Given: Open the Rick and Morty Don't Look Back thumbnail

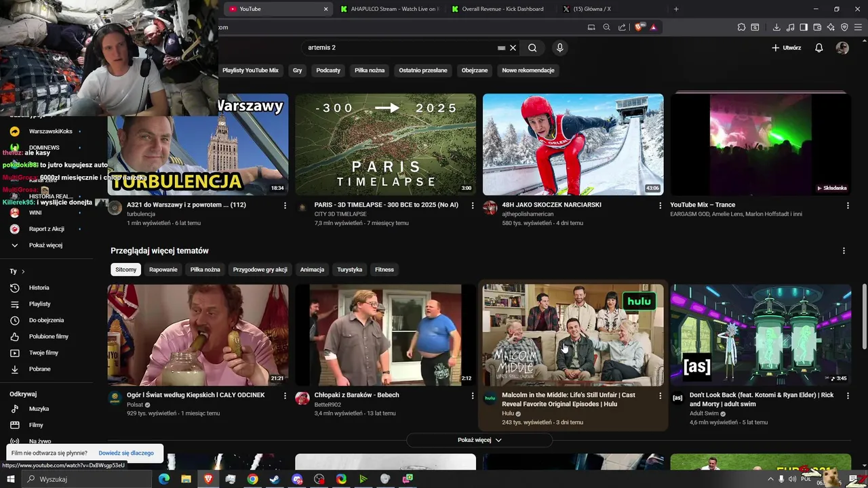Looking at the screenshot, I should click(761, 335).
